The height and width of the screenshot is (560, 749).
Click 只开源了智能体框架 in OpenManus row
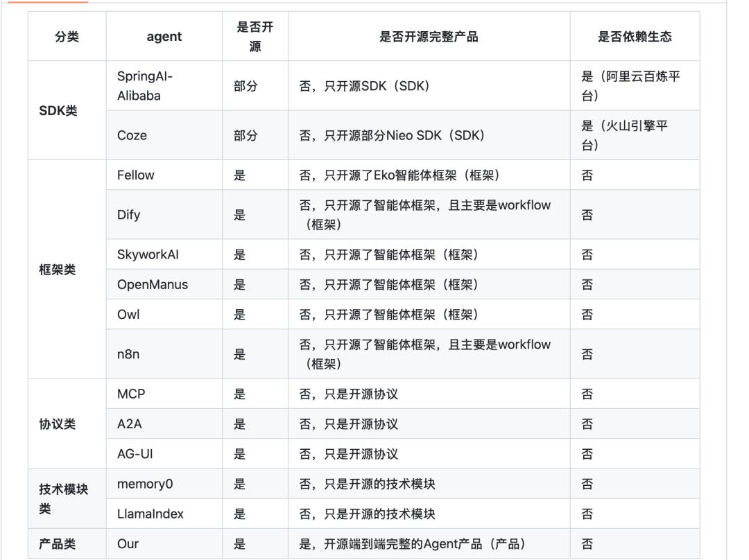[x=429, y=285]
